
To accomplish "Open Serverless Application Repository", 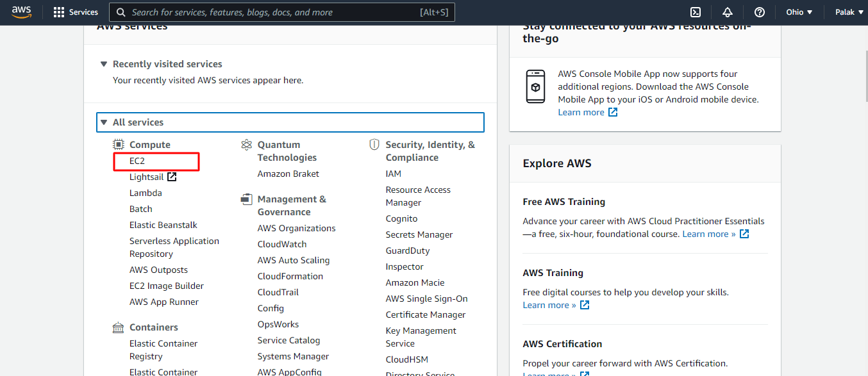I will [174, 247].
